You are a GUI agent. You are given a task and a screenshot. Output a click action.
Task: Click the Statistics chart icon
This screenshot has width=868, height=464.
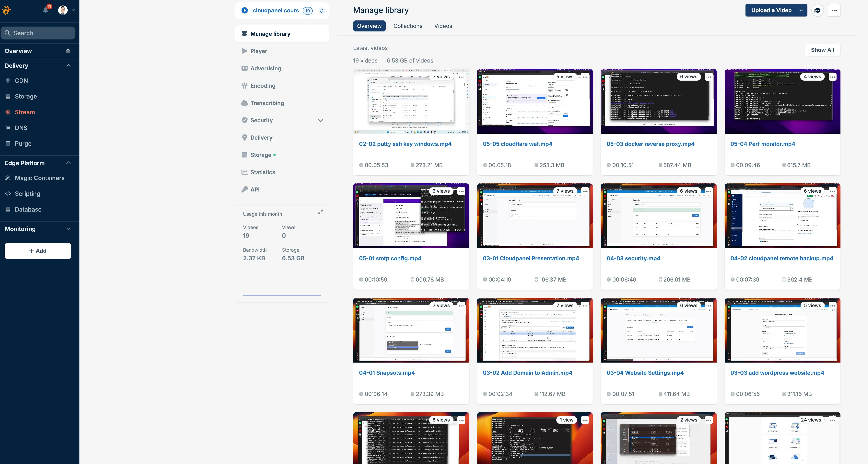pyautogui.click(x=244, y=172)
